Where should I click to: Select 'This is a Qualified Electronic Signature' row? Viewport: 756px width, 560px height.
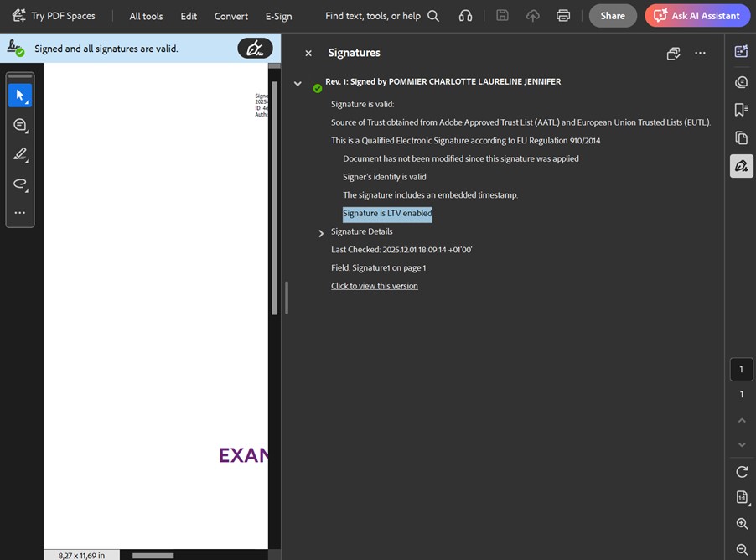465,141
